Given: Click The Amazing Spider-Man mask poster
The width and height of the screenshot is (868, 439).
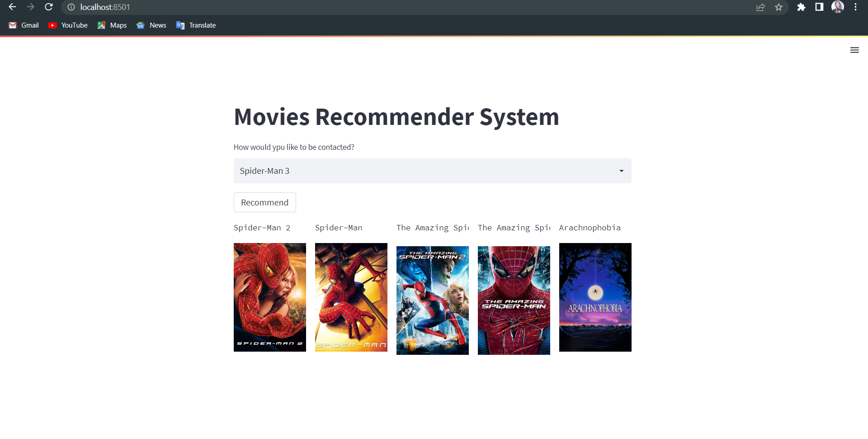Looking at the screenshot, I should coord(514,301).
